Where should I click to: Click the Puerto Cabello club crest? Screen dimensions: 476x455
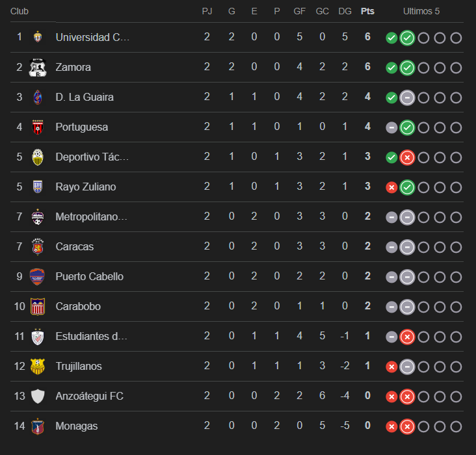click(x=38, y=276)
